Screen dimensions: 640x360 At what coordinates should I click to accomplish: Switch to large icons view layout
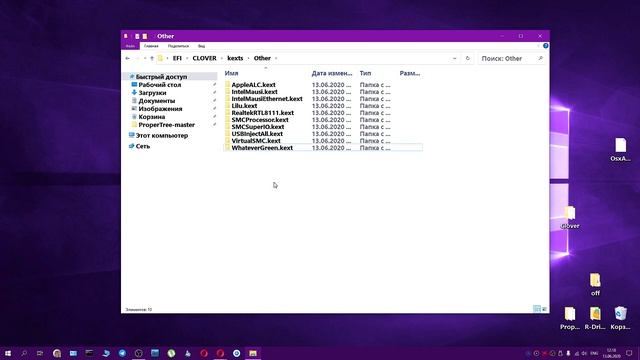tap(544, 309)
